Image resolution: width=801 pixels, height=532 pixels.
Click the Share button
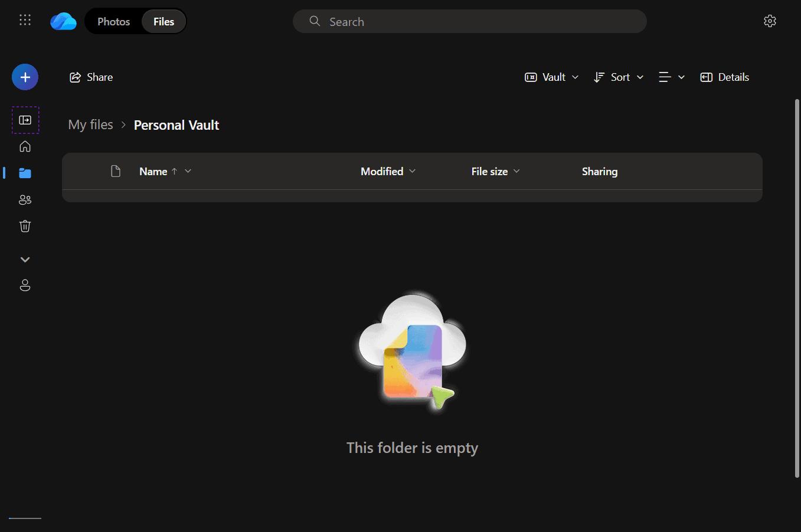(x=91, y=77)
